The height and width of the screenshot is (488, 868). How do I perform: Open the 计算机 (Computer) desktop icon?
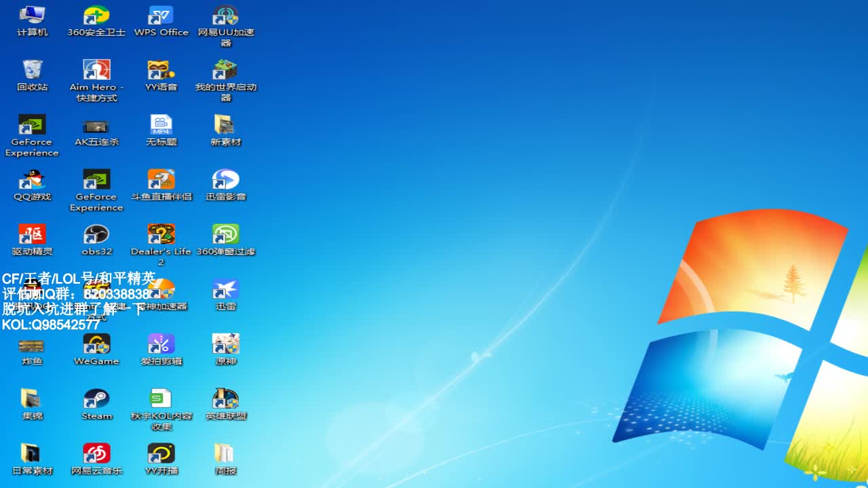[x=32, y=21]
